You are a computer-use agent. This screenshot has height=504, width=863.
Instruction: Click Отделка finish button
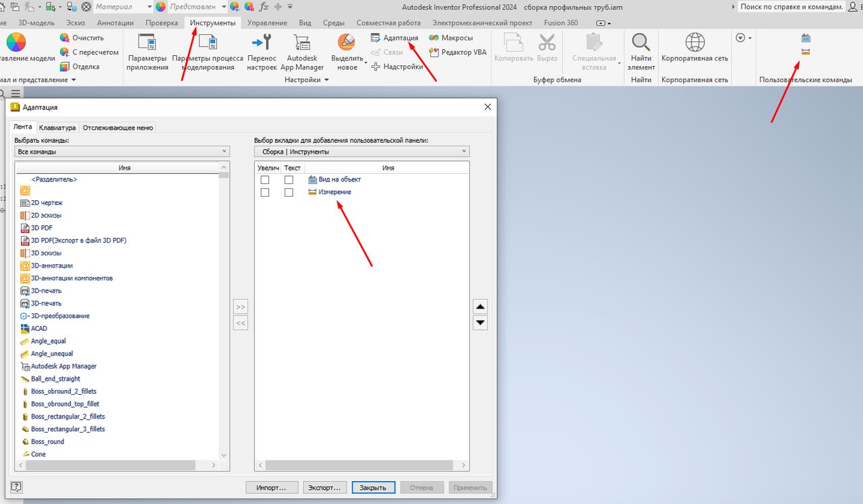point(80,67)
